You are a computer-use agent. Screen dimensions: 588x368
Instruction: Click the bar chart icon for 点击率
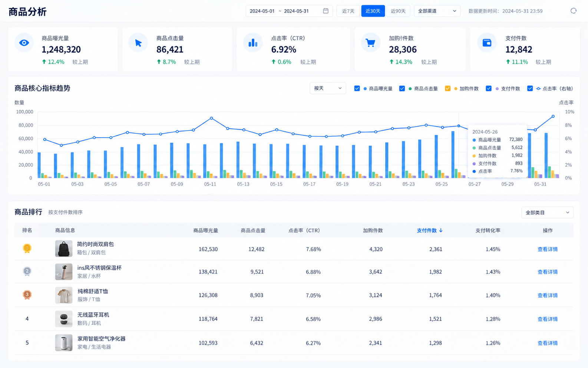click(253, 43)
